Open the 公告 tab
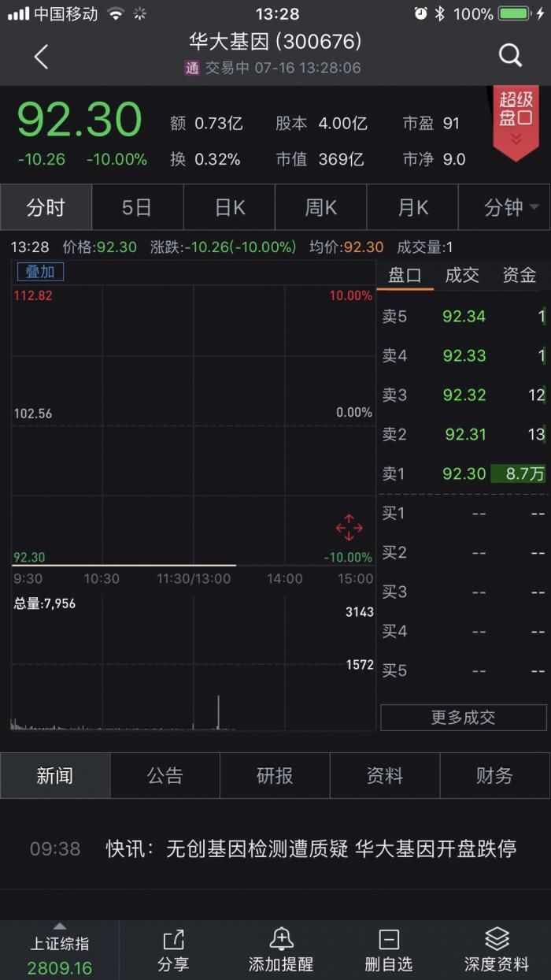This screenshot has width=551, height=980. pos(165,775)
